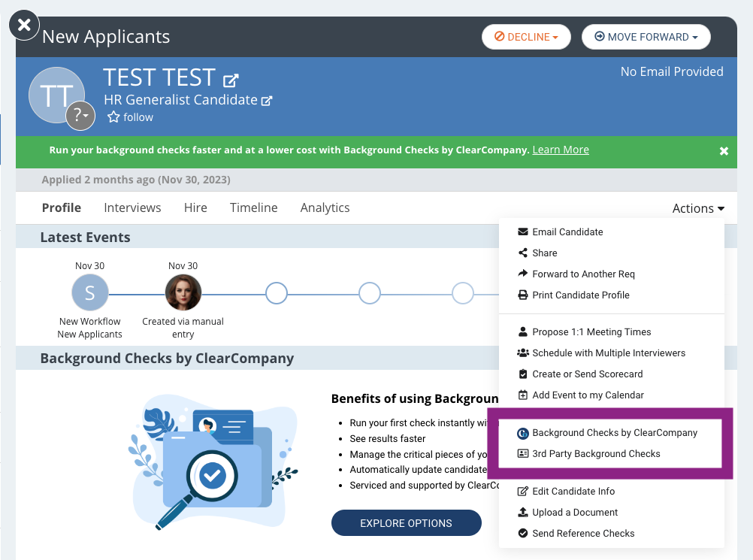Click the clipboard scorecard icon
Viewport: 753px width, 560px height.
(523, 374)
